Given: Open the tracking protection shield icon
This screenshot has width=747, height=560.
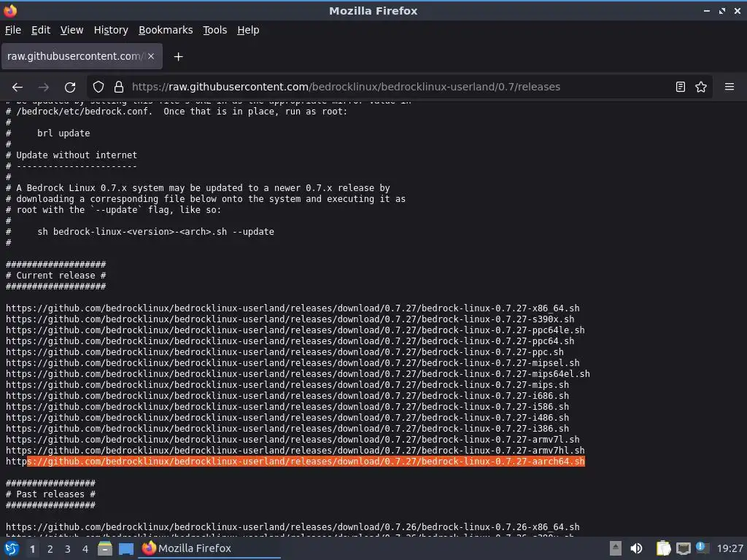Looking at the screenshot, I should coord(98,87).
